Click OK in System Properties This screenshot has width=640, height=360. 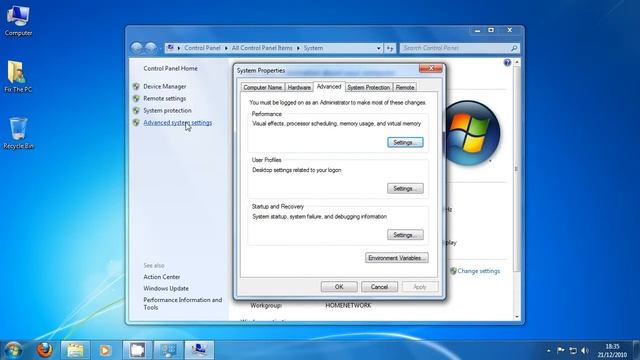point(339,287)
